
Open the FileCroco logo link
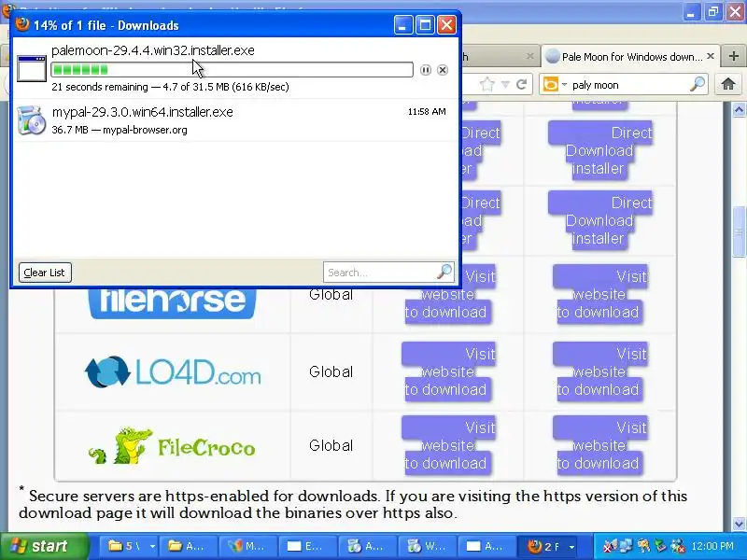(172, 446)
